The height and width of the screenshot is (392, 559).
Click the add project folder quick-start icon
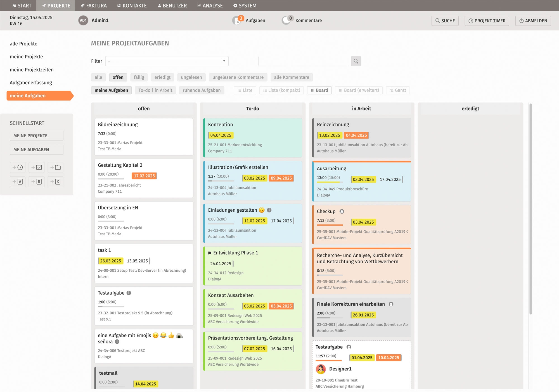[x=55, y=168]
